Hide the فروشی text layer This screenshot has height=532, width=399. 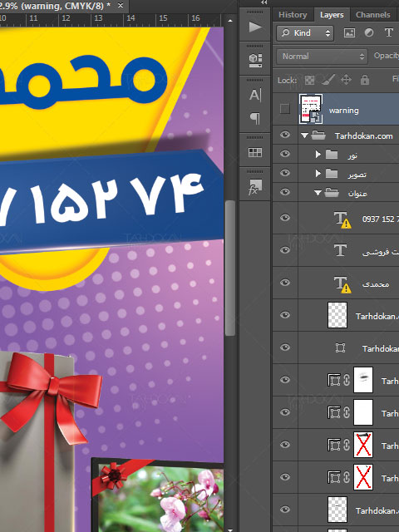point(285,250)
